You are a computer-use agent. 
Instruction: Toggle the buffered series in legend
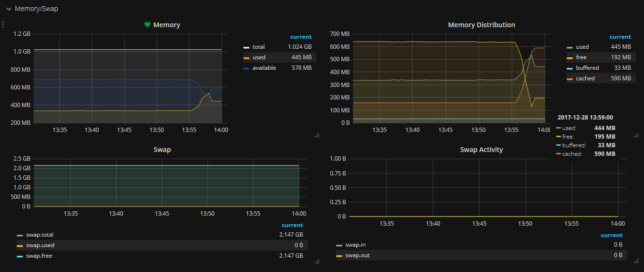click(x=587, y=68)
